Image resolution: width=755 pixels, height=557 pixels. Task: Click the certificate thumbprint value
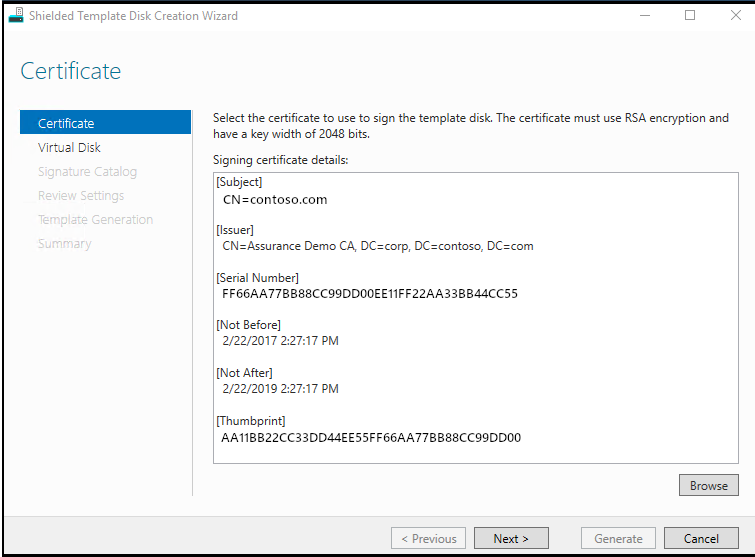tap(371, 437)
